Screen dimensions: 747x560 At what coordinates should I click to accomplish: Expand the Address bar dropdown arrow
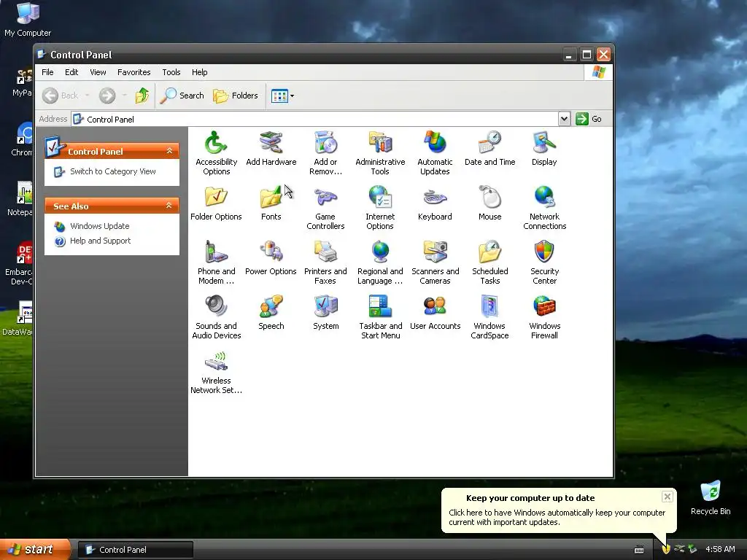coord(564,119)
